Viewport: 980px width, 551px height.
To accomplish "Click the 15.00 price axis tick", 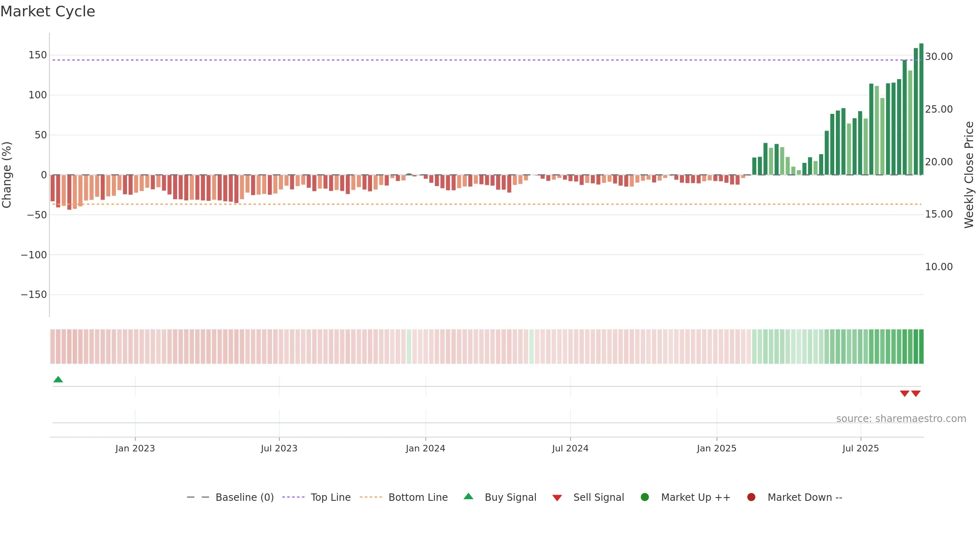I will coord(939,214).
